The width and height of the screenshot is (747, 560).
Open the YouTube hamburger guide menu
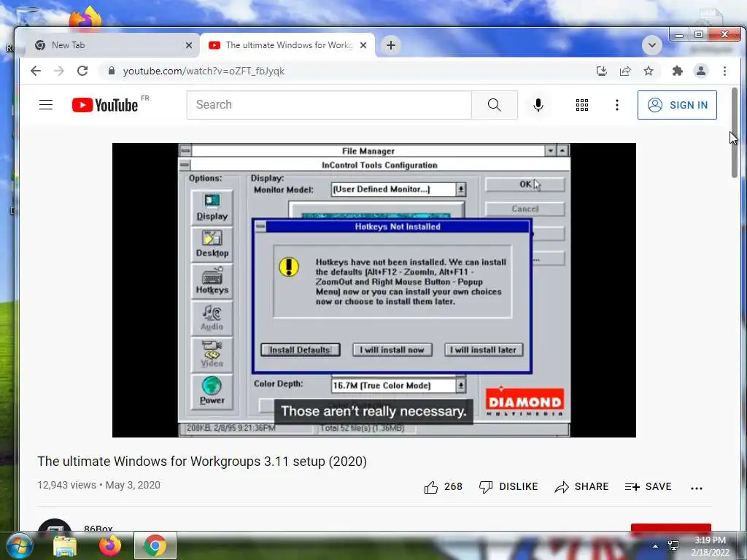(x=46, y=105)
